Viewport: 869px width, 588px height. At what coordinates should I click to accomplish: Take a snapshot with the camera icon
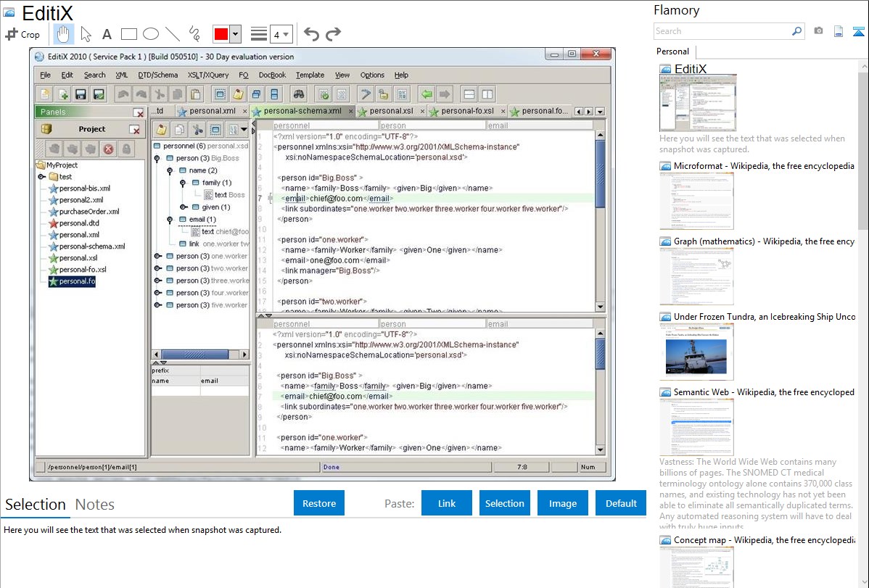coord(818,31)
